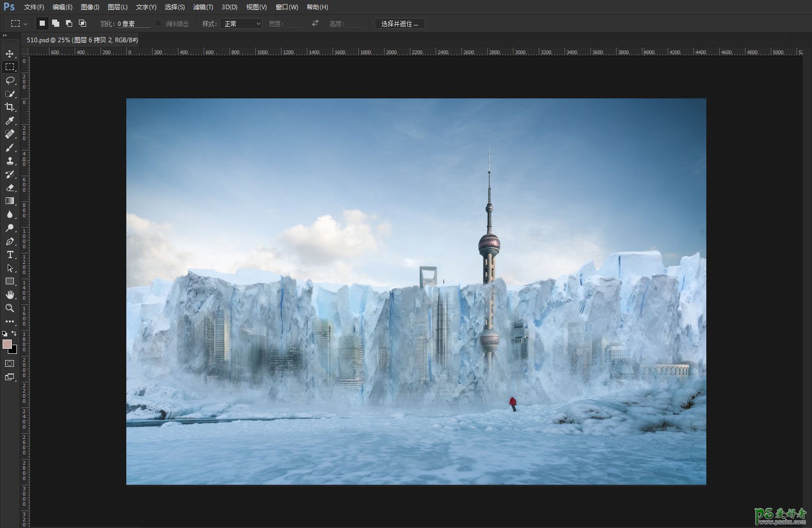
Task: Open the 图像(I) menu
Action: coord(90,7)
